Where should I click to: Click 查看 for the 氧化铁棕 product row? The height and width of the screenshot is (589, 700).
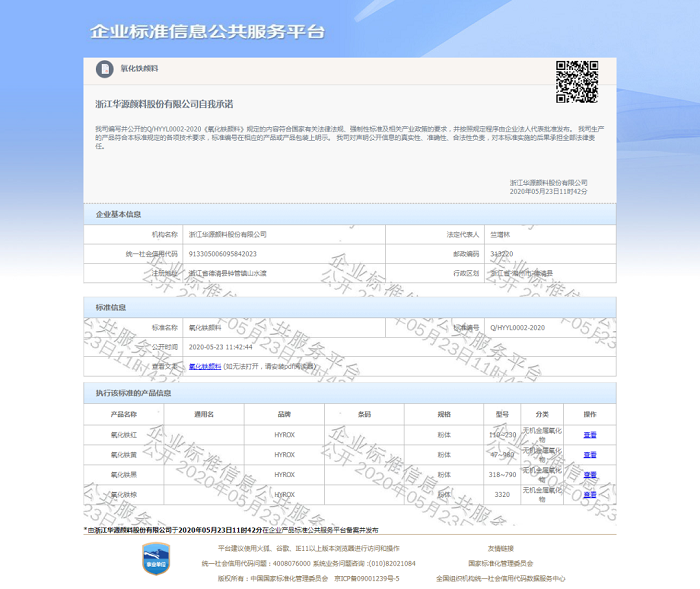(x=590, y=495)
